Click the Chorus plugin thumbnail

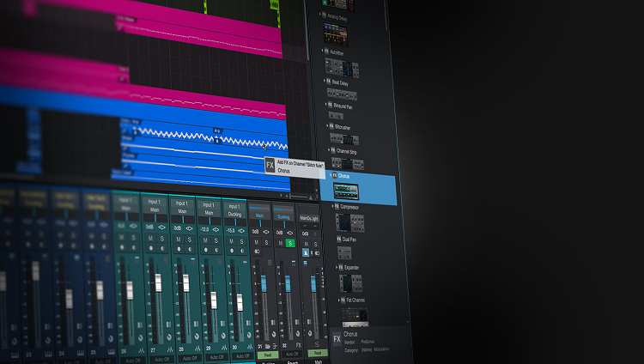click(x=346, y=191)
